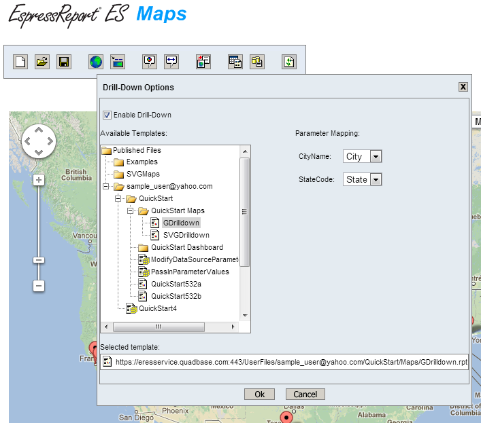Viewport: 481px width, 423px height.
Task: Click the map zoom-out minus button
Action: [x=39, y=286]
